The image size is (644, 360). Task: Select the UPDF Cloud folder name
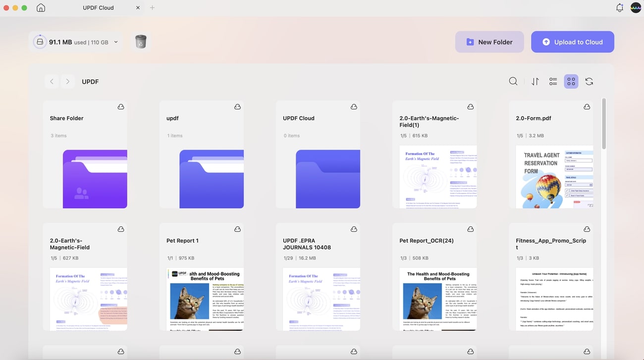(x=299, y=119)
